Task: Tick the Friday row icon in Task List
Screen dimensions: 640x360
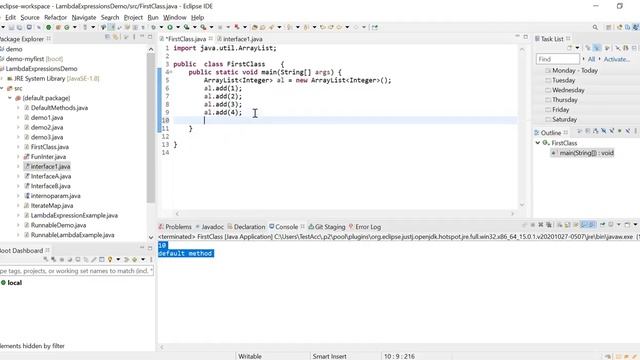Action: click(548, 110)
